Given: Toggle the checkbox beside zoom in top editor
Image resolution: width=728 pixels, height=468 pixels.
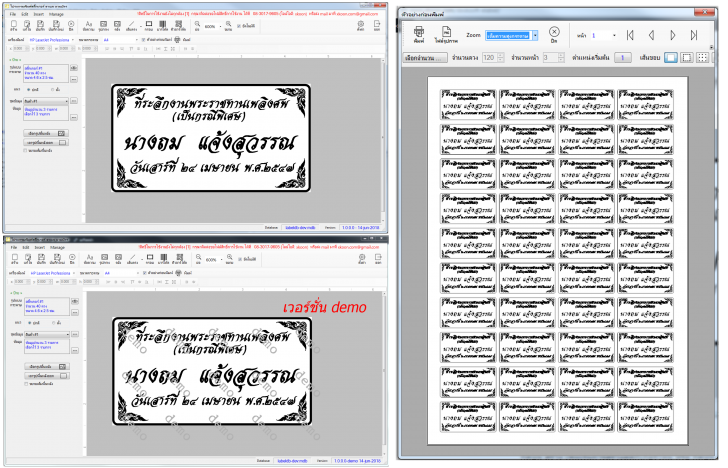Looking at the screenshot, I should (239, 26).
